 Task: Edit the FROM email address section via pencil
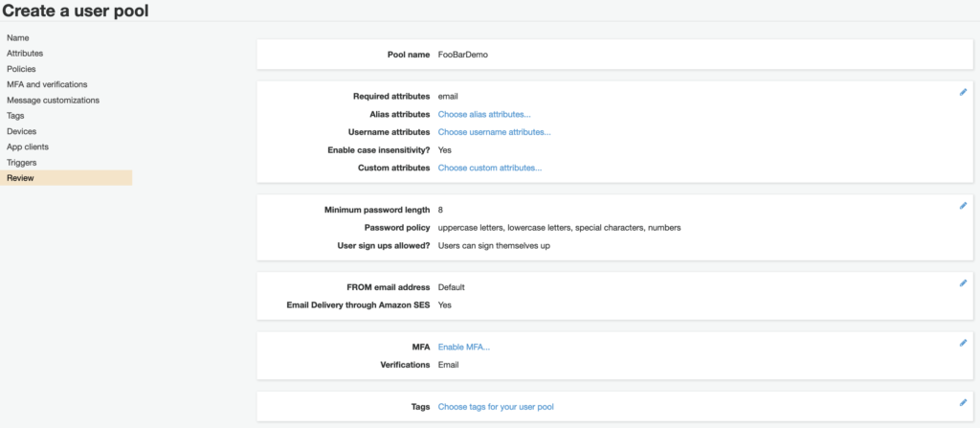tap(963, 282)
